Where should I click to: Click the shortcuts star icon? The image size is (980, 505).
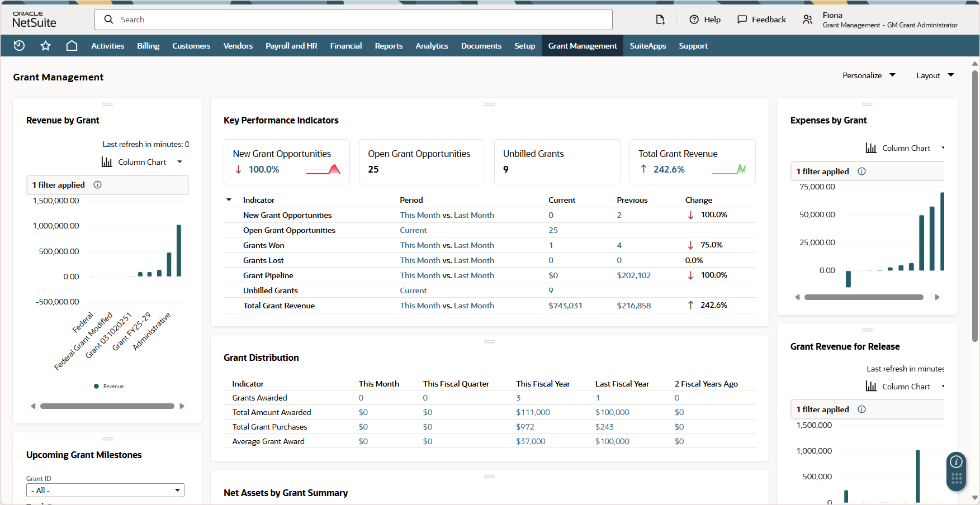pos(45,45)
